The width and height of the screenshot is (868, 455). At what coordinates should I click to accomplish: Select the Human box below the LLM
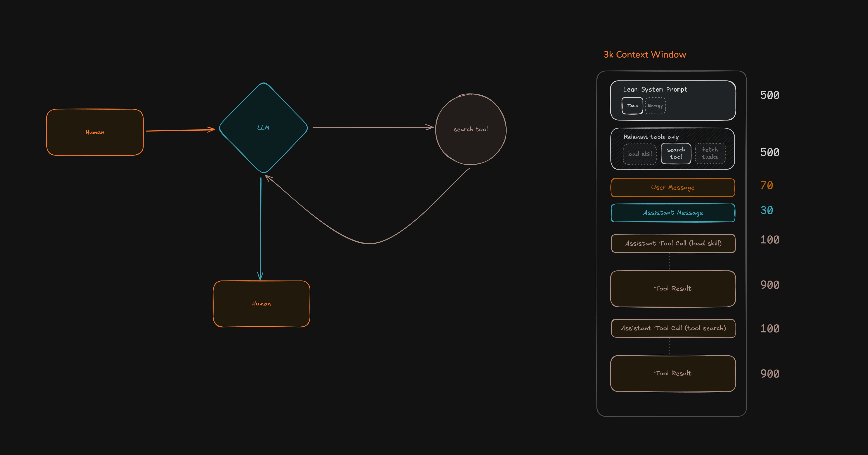coord(262,304)
